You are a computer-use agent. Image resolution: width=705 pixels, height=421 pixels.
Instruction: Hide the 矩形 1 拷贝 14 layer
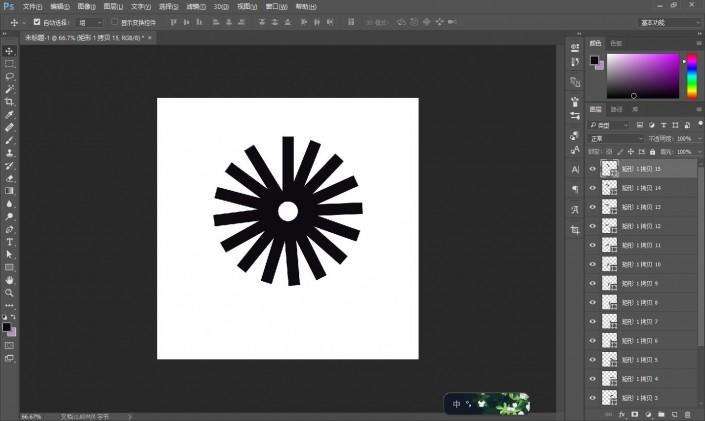(x=593, y=188)
